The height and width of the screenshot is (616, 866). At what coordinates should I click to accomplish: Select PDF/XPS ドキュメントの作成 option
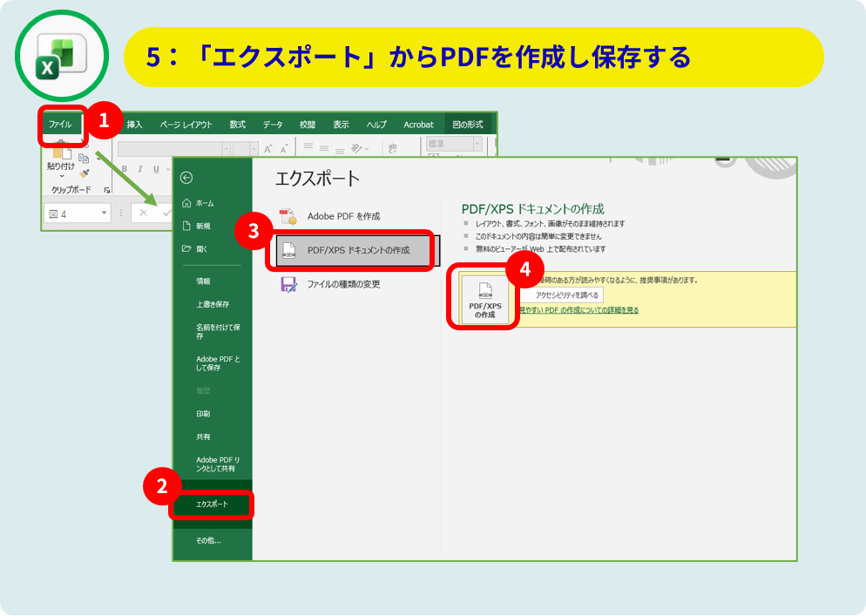click(355, 250)
